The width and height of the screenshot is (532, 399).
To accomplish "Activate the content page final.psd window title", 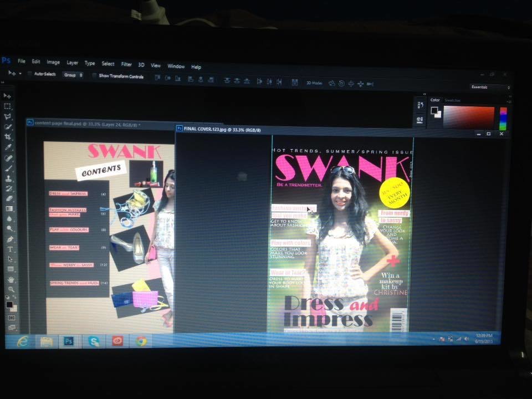I will point(88,124).
